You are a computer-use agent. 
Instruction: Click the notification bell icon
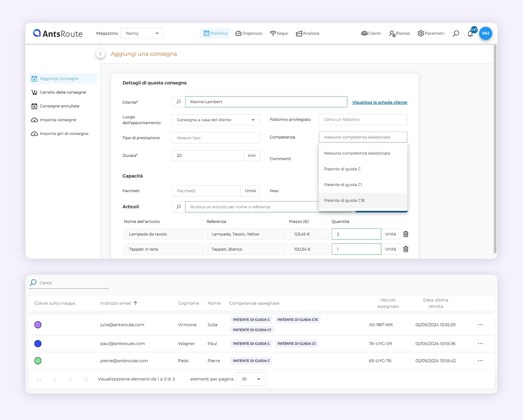pos(470,34)
